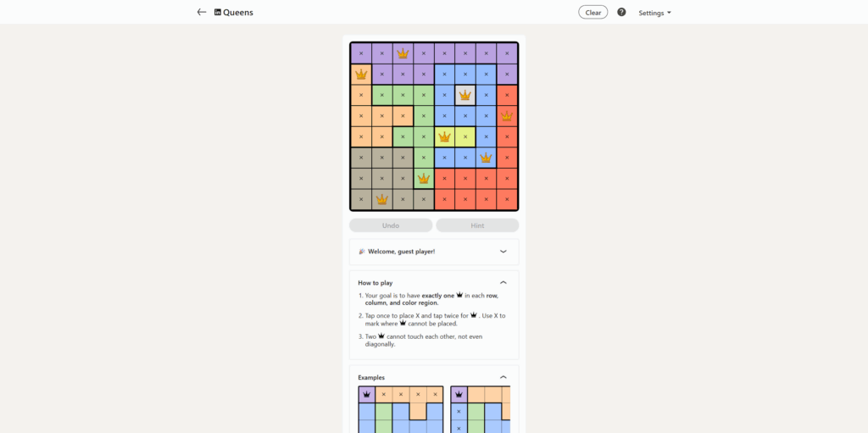Click the crown in the yellow cell

(x=444, y=136)
